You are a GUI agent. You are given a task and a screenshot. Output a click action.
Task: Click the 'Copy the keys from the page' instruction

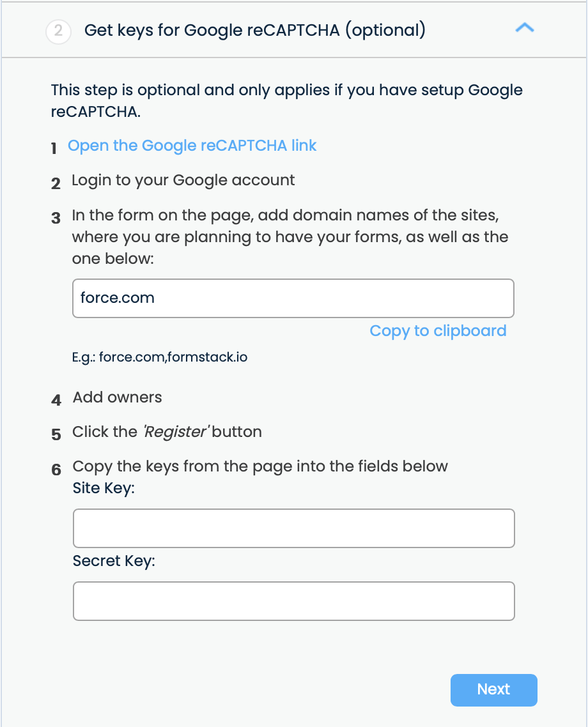point(260,466)
